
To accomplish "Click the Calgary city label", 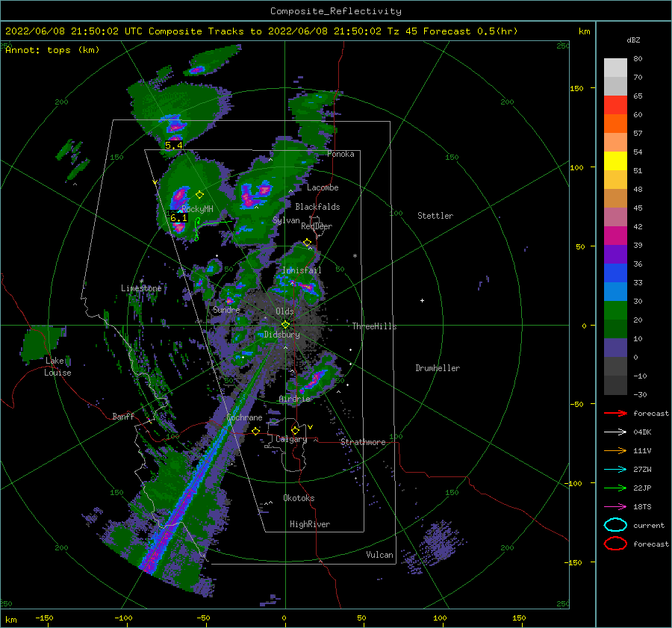I will [x=291, y=439].
